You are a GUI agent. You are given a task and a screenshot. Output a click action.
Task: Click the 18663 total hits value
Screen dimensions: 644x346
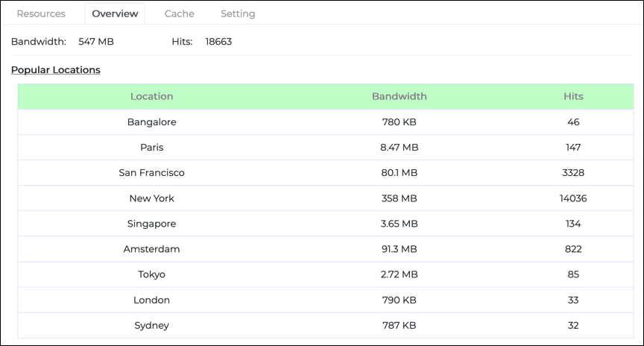click(218, 42)
